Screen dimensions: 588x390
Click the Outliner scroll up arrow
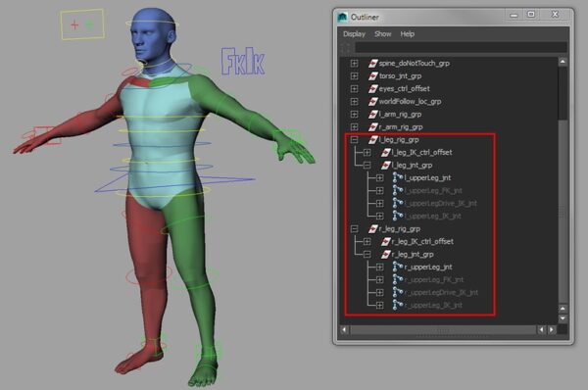[563, 62]
